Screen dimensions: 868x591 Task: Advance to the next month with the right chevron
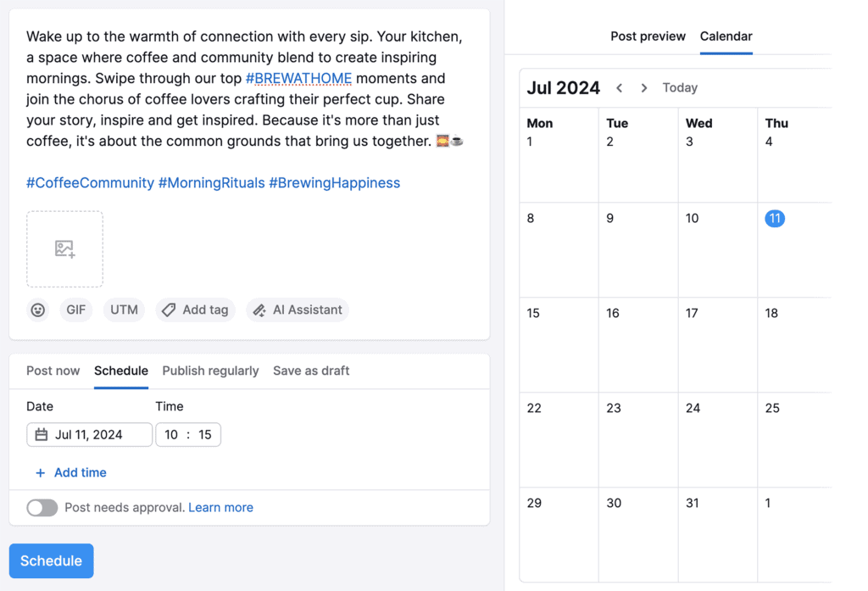pyautogui.click(x=643, y=87)
